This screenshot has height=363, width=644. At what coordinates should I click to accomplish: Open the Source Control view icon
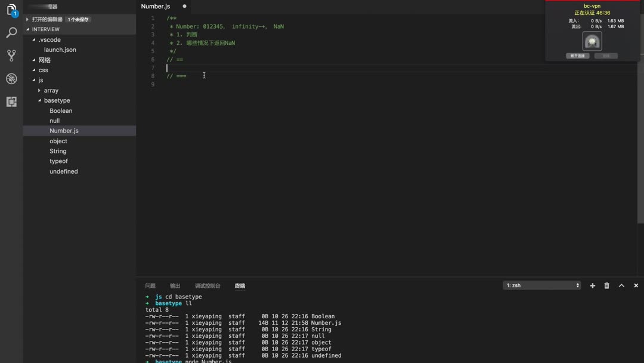tap(11, 56)
